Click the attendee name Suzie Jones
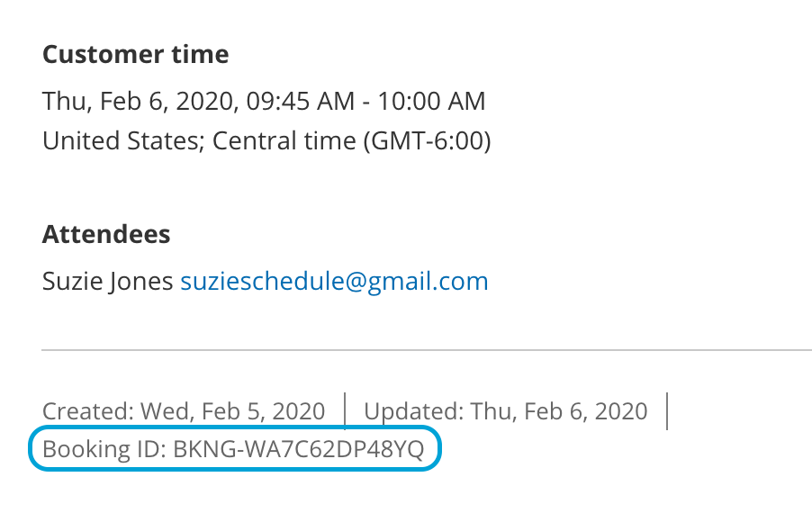812x513 pixels. point(107,282)
